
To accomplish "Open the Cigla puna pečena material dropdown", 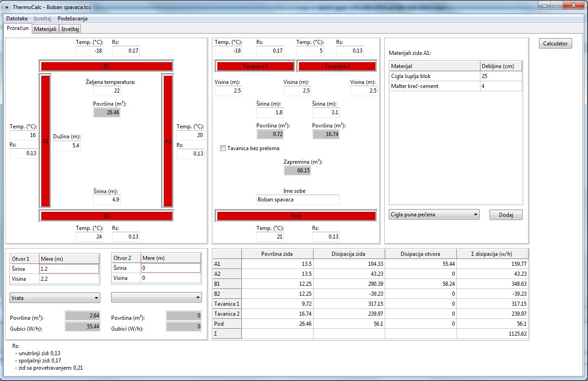I will 434,215.
